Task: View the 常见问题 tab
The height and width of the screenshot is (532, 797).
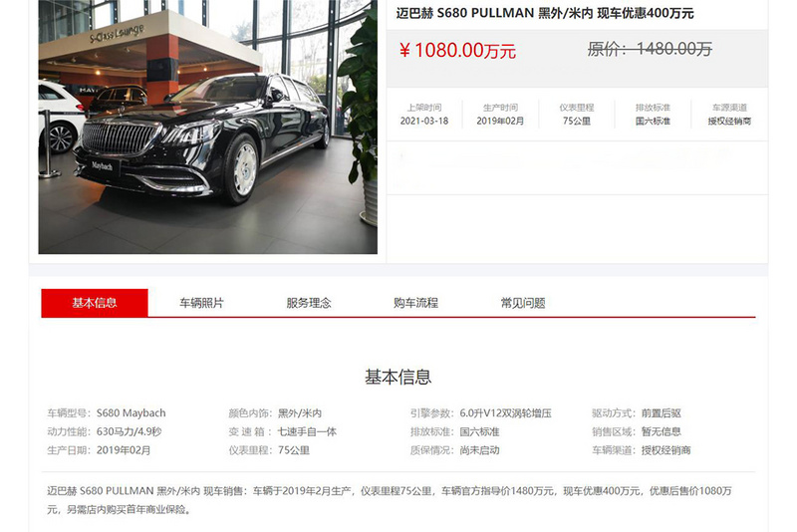Action: tap(523, 303)
